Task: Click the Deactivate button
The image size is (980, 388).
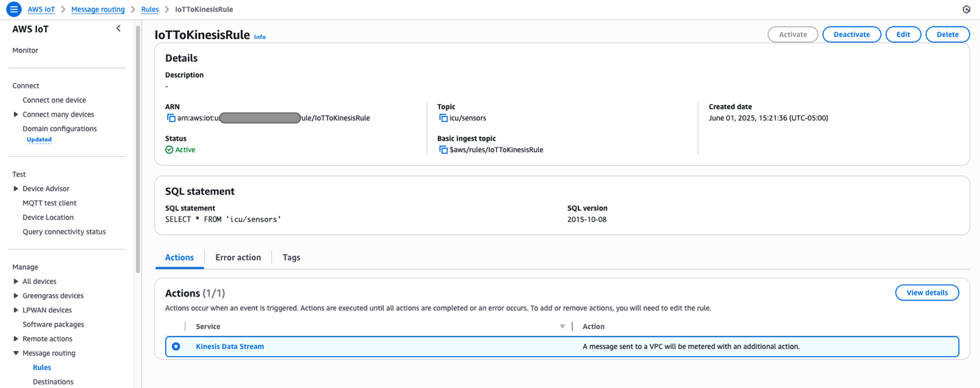Action: click(851, 34)
